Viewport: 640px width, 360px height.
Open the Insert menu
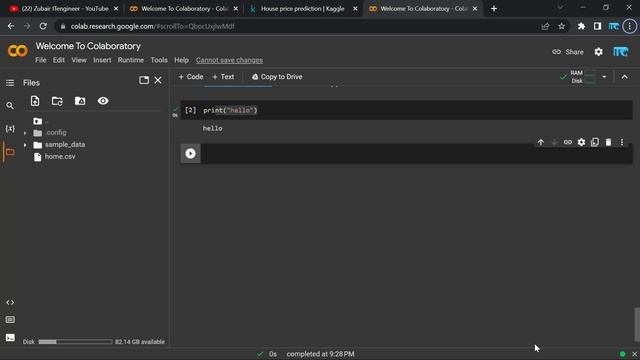click(x=102, y=60)
